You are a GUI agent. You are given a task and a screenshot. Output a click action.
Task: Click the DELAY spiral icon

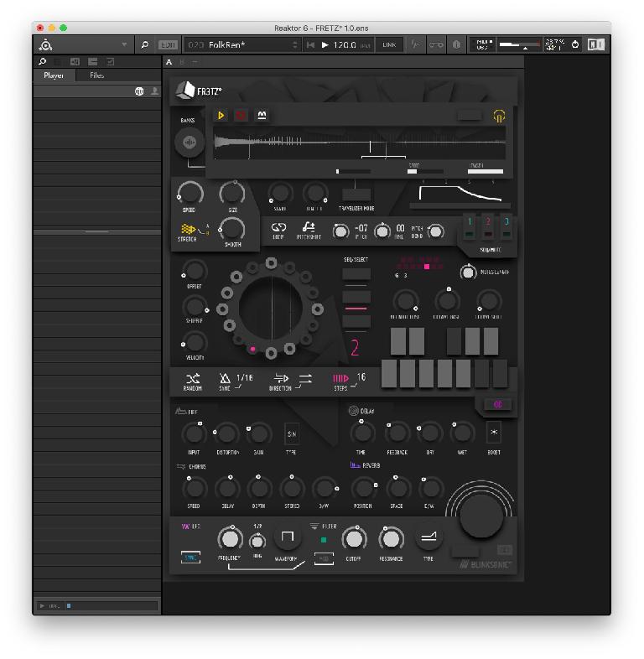point(354,411)
